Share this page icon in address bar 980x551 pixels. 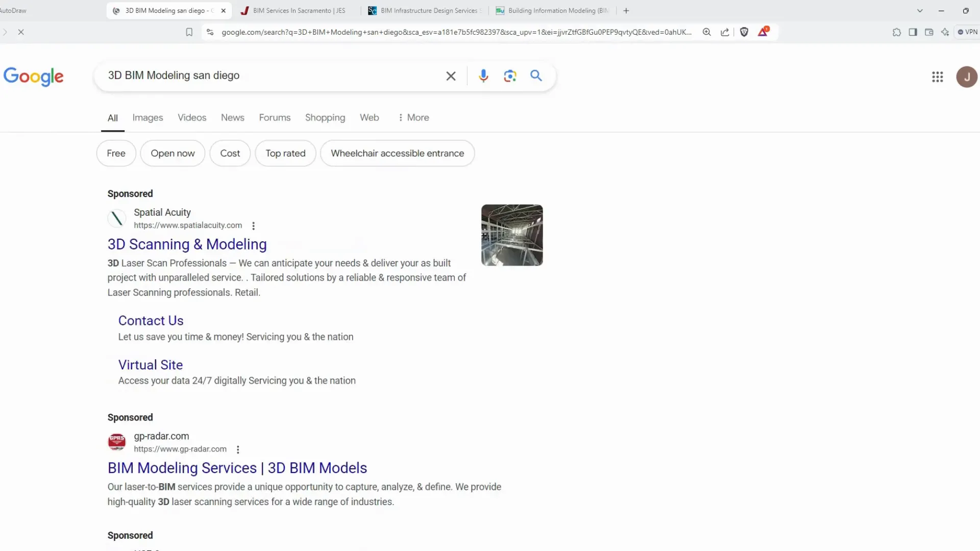(725, 32)
